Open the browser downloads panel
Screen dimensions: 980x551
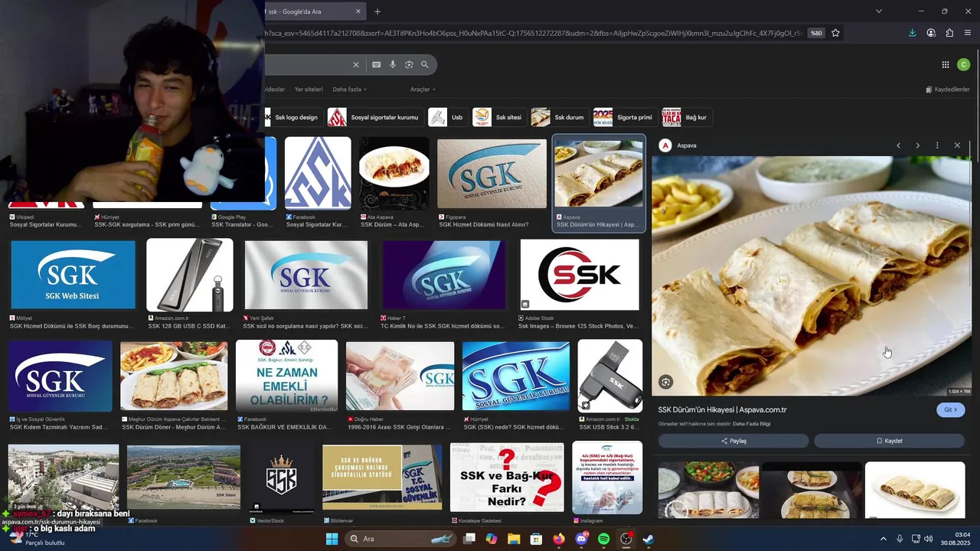tap(912, 33)
